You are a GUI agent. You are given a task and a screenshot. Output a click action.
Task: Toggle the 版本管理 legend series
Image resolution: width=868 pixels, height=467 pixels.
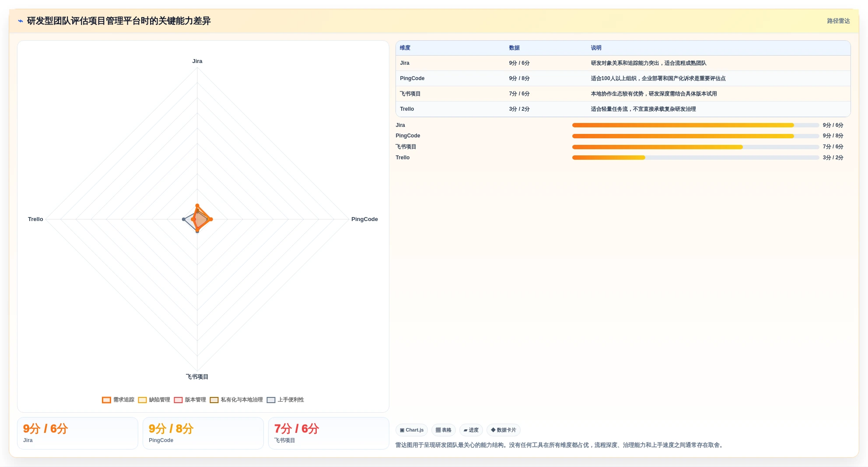[190, 400]
